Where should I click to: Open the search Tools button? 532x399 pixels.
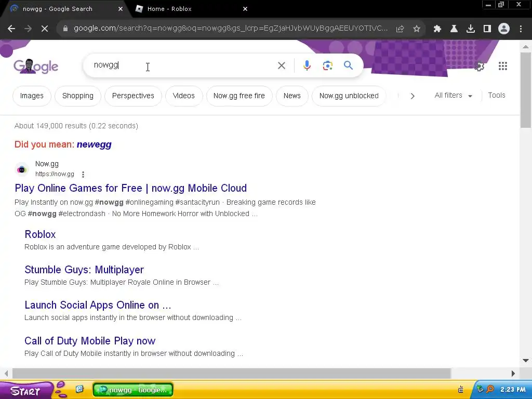[496, 96]
